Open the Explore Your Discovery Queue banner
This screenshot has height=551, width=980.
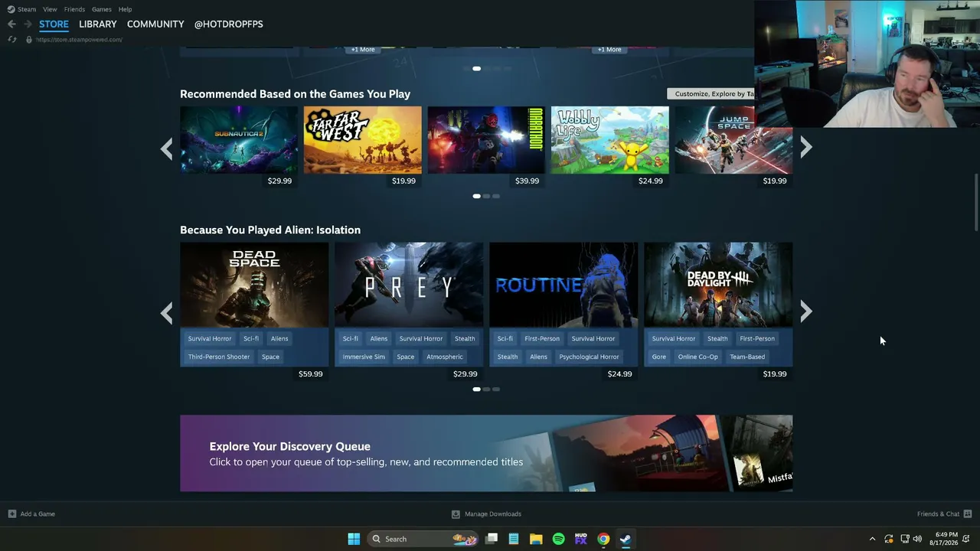pyautogui.click(x=486, y=453)
